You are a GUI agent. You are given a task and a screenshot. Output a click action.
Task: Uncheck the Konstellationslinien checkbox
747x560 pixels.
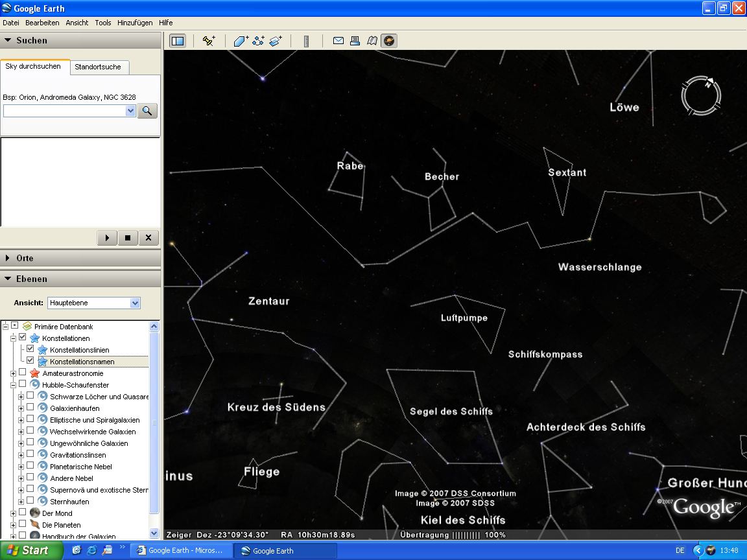[30, 349]
